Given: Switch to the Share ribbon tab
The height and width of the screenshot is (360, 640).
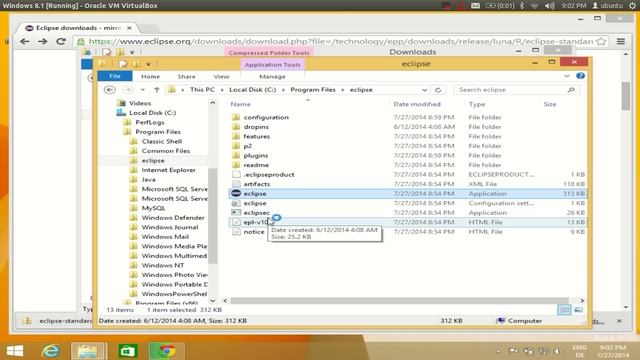Looking at the screenshot, I should (x=186, y=76).
